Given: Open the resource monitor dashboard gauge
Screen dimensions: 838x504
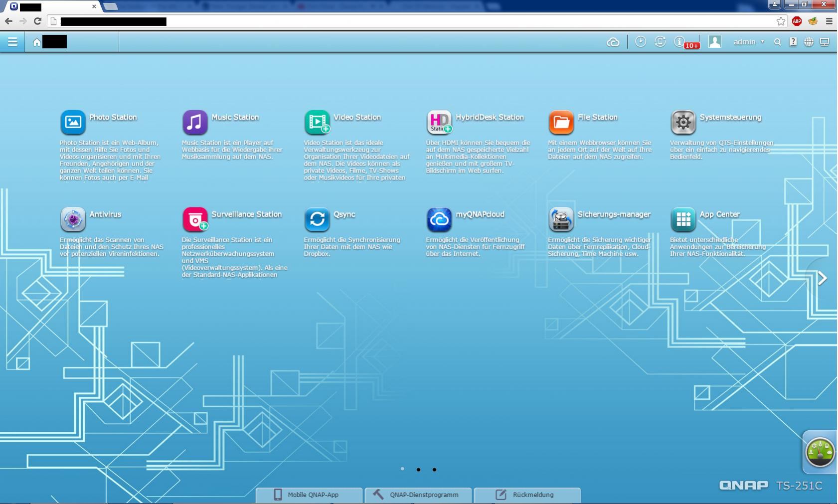Looking at the screenshot, I should pyautogui.click(x=820, y=452).
